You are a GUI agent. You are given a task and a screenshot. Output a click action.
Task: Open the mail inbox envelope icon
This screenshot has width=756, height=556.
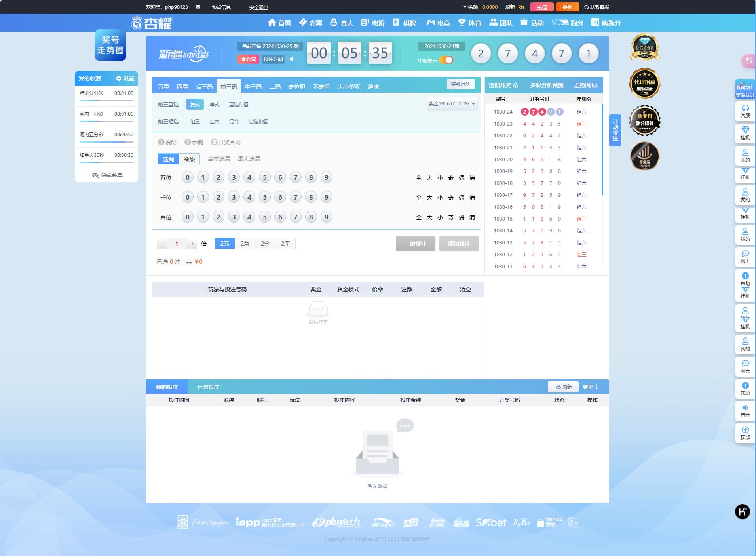point(198,7)
